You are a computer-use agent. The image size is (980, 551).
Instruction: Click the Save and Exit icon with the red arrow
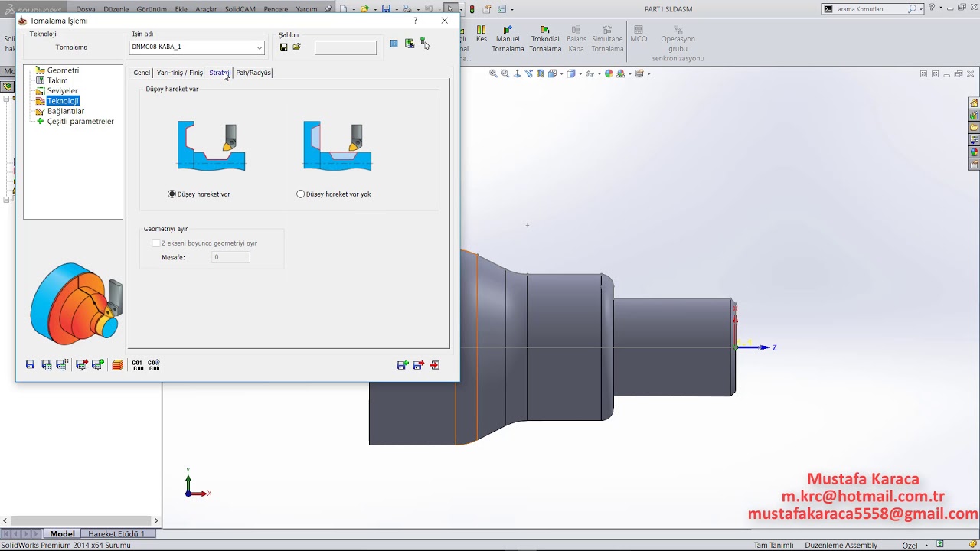pyautogui.click(x=419, y=365)
